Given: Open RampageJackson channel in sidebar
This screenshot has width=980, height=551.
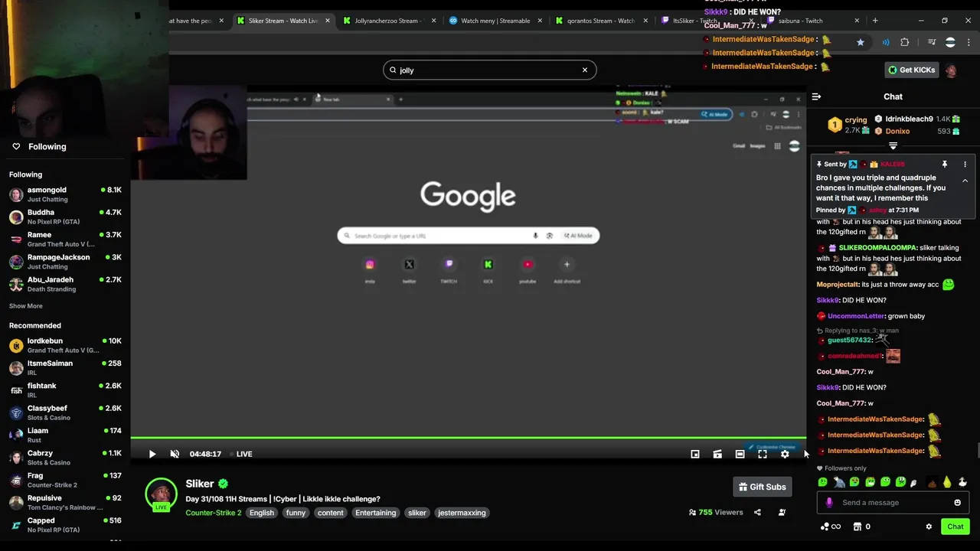Looking at the screenshot, I should [x=65, y=262].
